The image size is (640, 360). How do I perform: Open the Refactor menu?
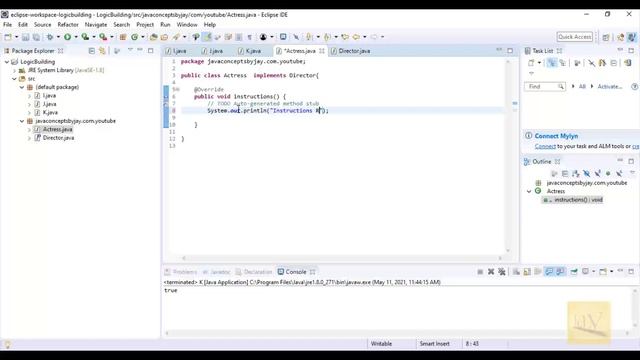click(68, 24)
